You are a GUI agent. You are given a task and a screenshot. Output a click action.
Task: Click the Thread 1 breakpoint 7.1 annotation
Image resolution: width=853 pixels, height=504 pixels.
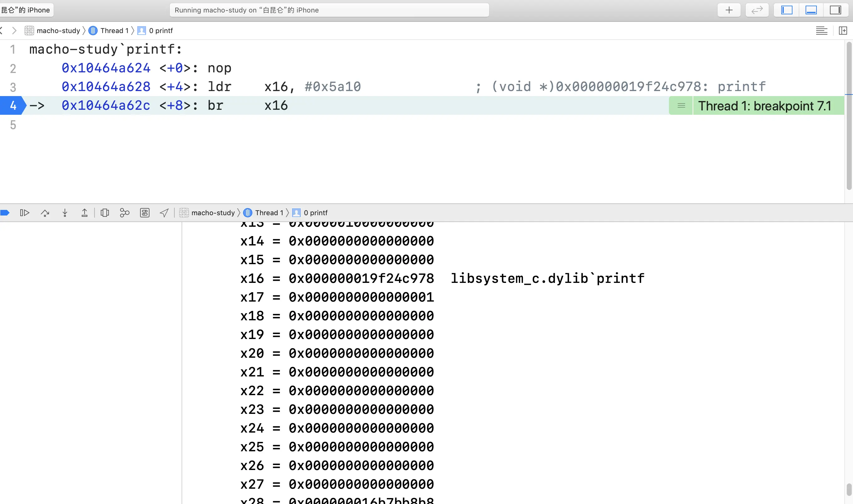[764, 106]
